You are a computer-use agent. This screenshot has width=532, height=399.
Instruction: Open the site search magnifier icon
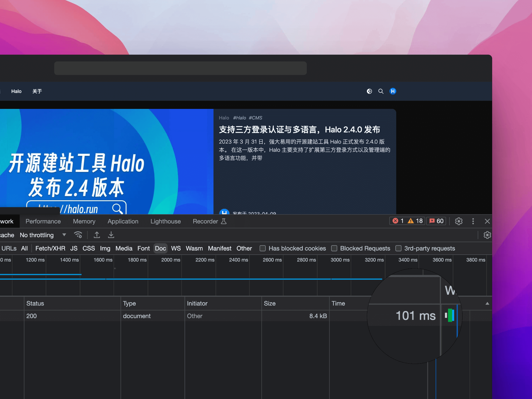coord(381,91)
